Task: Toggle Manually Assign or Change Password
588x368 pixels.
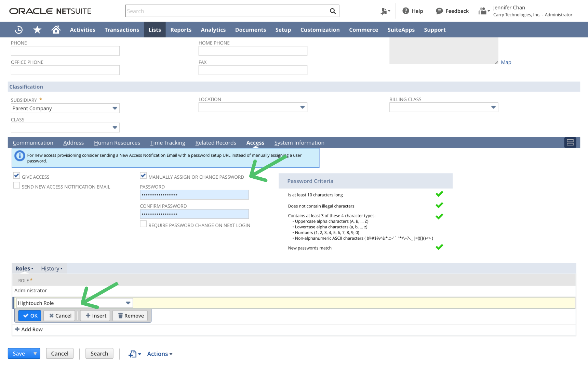Action: click(x=143, y=176)
